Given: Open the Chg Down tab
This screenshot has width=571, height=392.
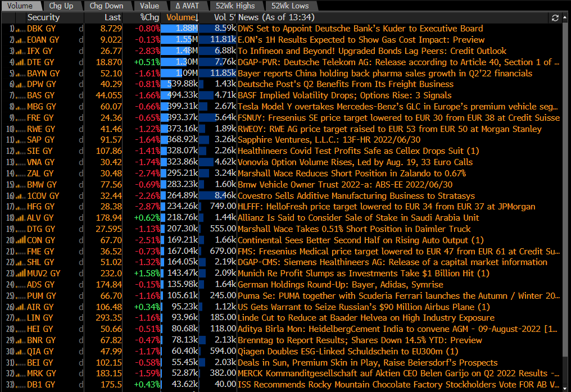Looking at the screenshot, I should click(106, 6).
